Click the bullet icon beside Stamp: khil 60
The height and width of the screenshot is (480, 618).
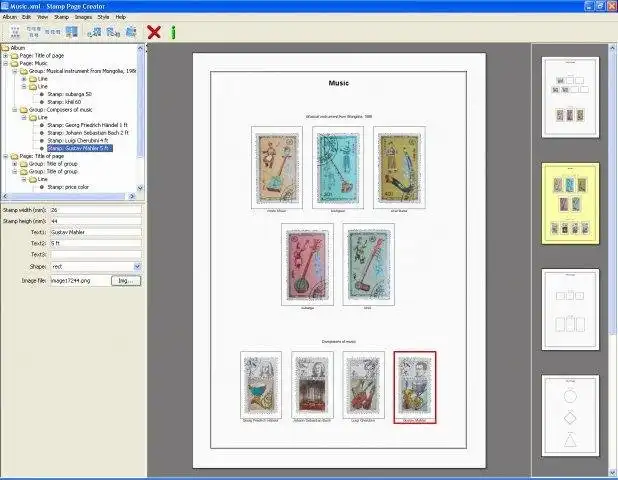coord(42,102)
